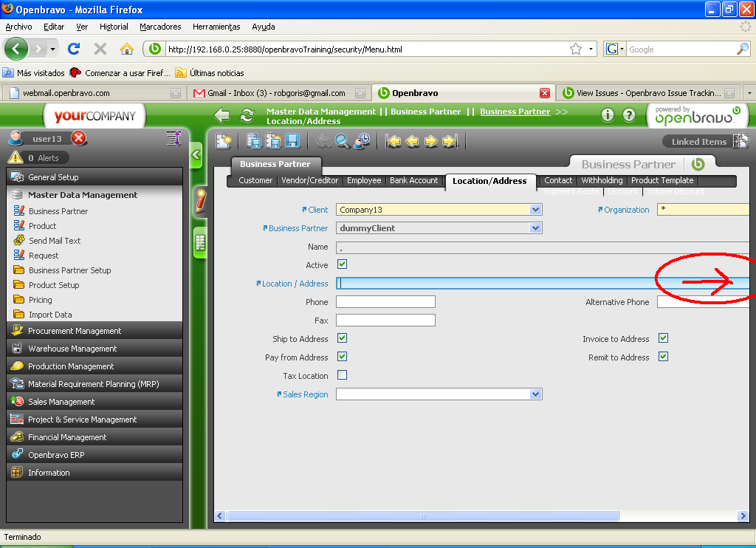
Task: Go to the first record arrow
Action: point(394,141)
